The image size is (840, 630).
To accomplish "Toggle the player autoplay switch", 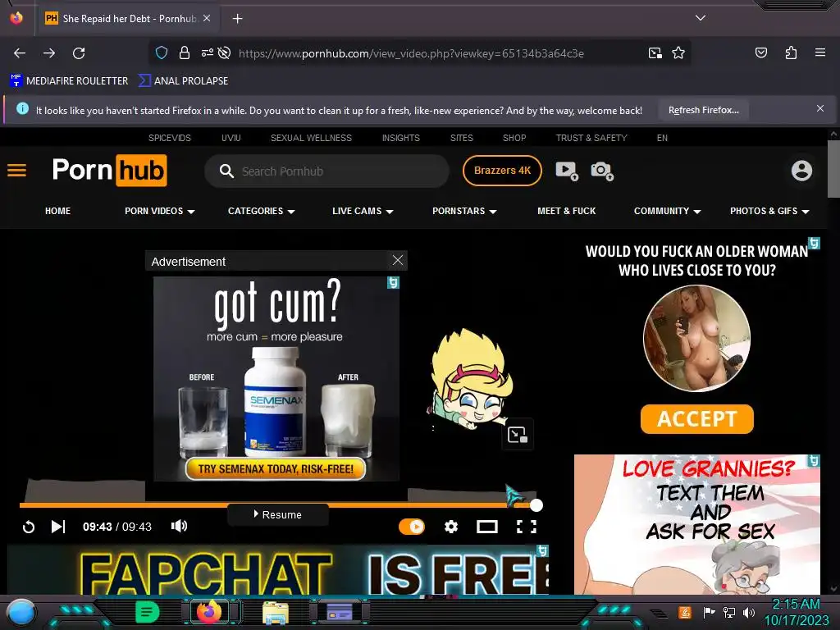I will pyautogui.click(x=412, y=527).
